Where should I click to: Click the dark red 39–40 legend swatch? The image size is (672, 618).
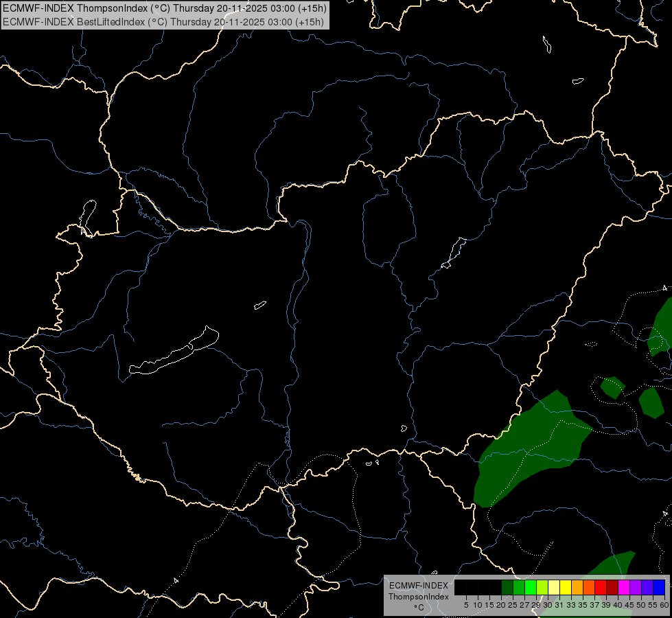click(x=612, y=588)
